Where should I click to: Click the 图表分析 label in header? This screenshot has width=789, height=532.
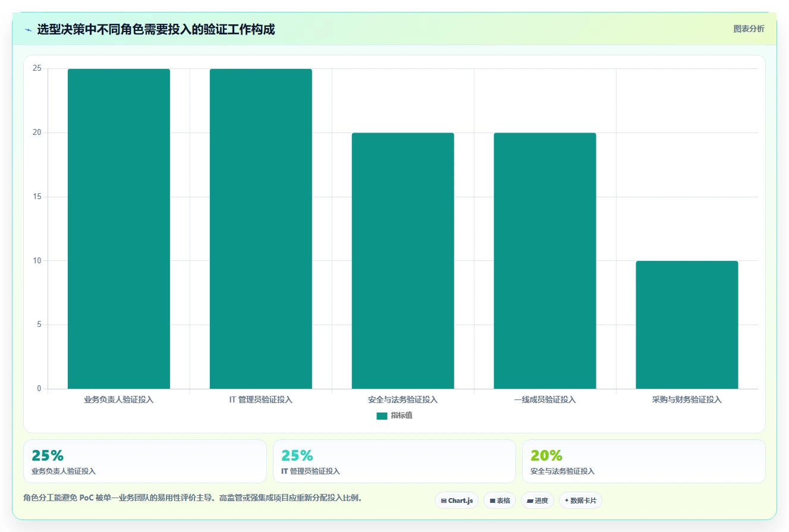pos(749,29)
